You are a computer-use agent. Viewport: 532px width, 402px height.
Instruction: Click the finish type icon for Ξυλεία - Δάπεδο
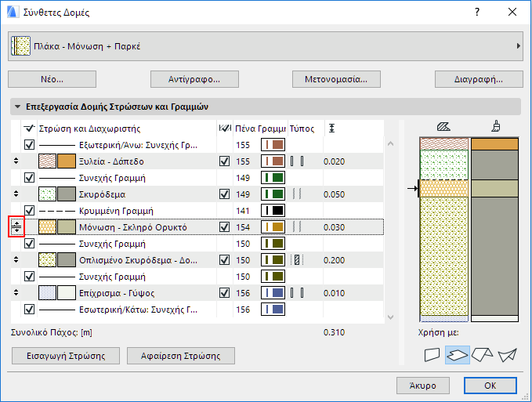[297, 161]
